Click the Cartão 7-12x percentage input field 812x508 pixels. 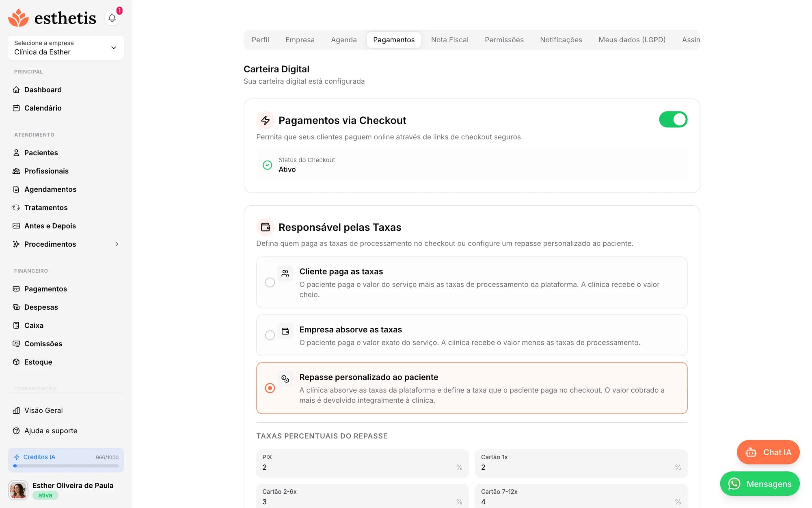(x=581, y=496)
